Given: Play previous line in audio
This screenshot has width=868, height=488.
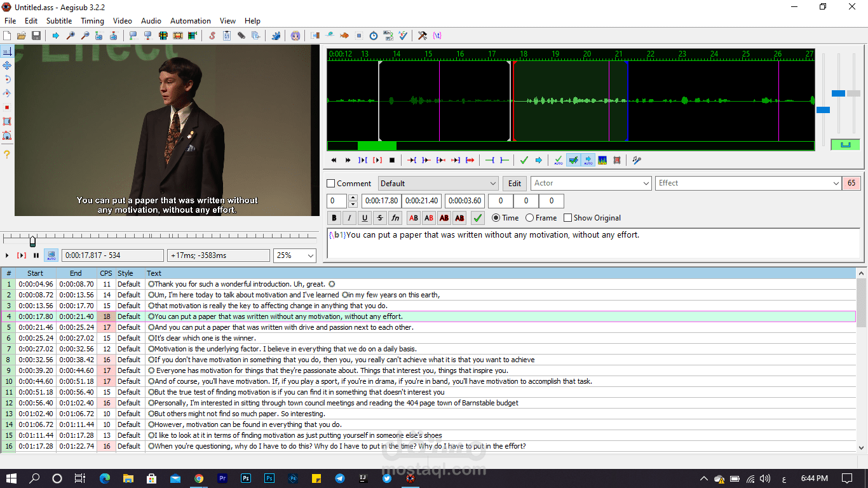Looking at the screenshot, I should (x=334, y=160).
